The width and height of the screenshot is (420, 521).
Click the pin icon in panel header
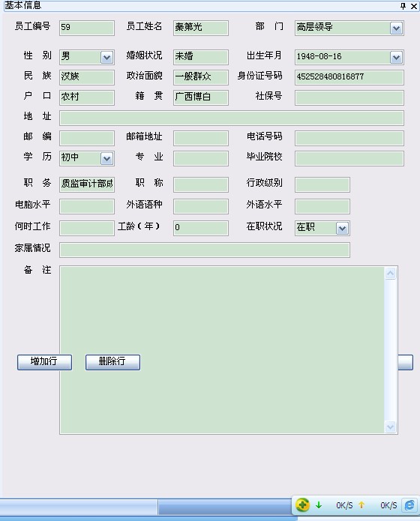pos(403,6)
